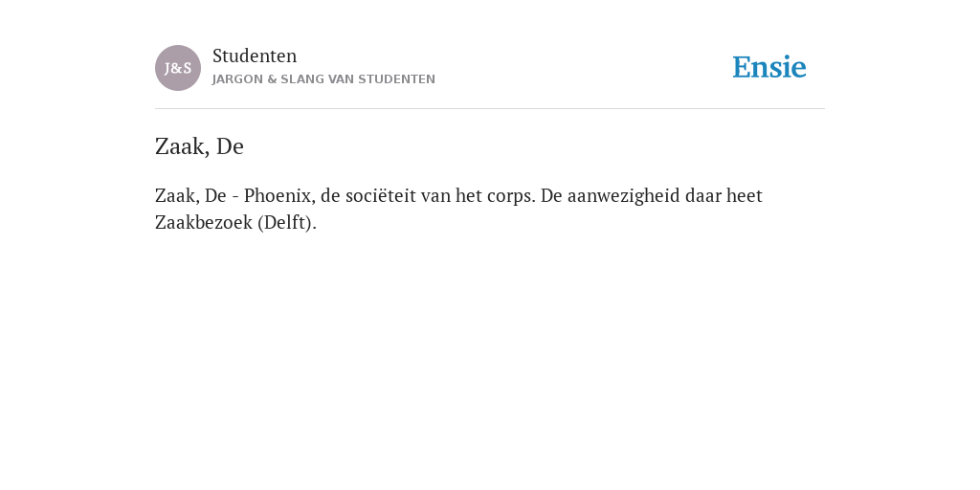
Task: Click '(Delft)' at the definition's end
Action: pyautogui.click(x=287, y=222)
